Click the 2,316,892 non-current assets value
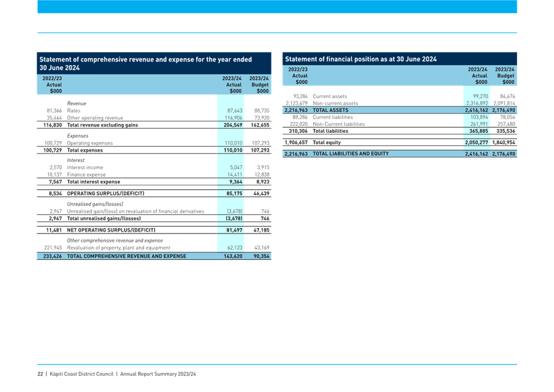554x392 pixels. coord(477,103)
